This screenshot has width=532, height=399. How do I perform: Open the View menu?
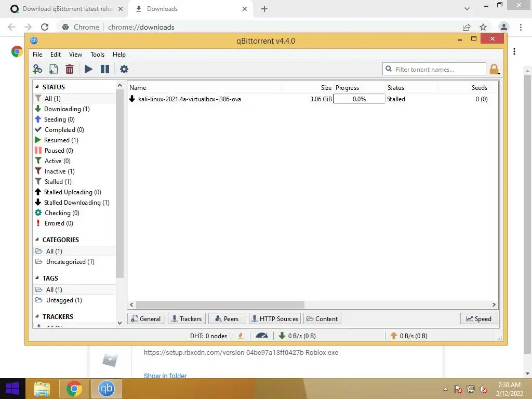[x=75, y=54]
